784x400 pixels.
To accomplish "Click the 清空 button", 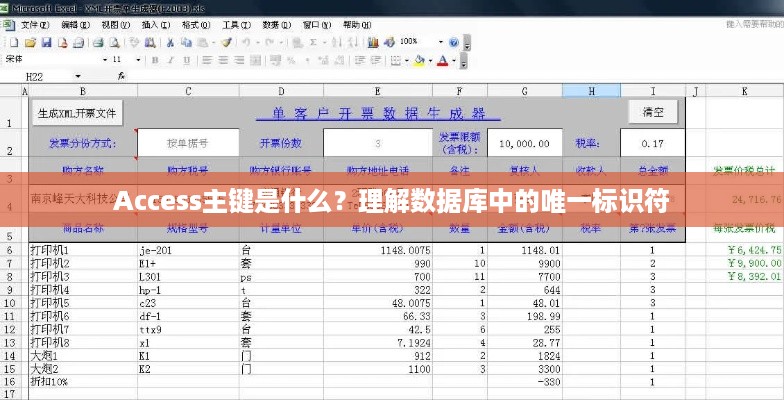I will coord(653,112).
